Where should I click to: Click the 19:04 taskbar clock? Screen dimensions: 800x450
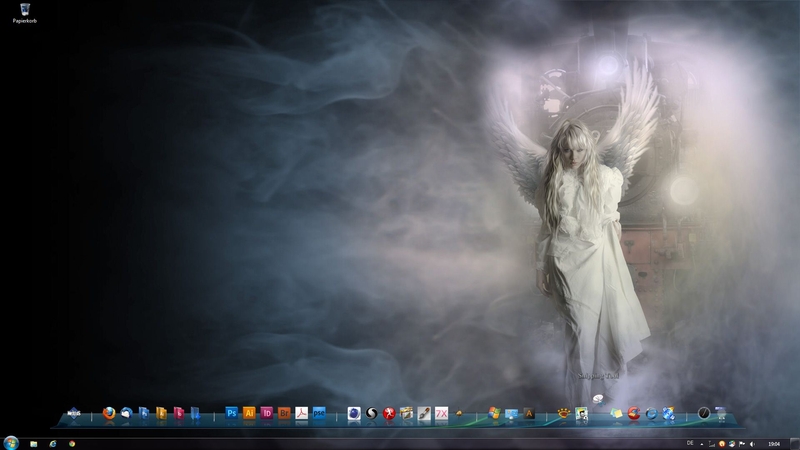coord(774,444)
